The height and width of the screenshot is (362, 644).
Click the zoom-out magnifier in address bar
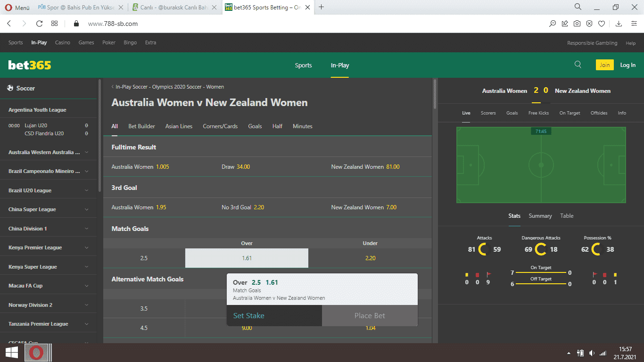(x=553, y=24)
